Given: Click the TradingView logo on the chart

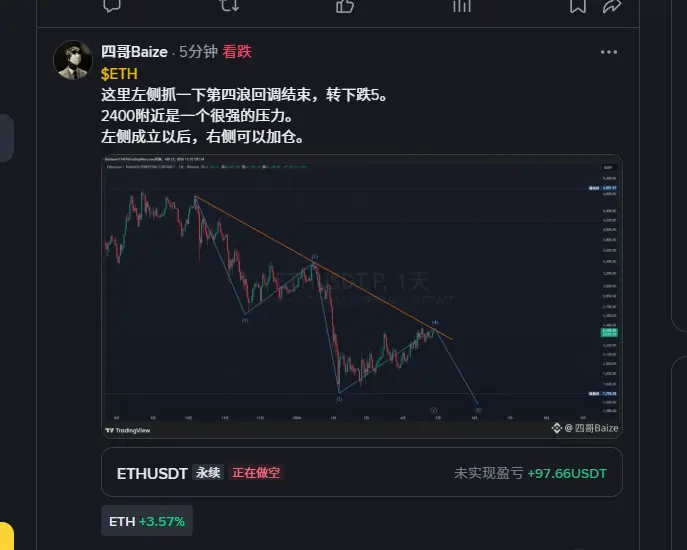Looking at the screenshot, I should click(127, 430).
